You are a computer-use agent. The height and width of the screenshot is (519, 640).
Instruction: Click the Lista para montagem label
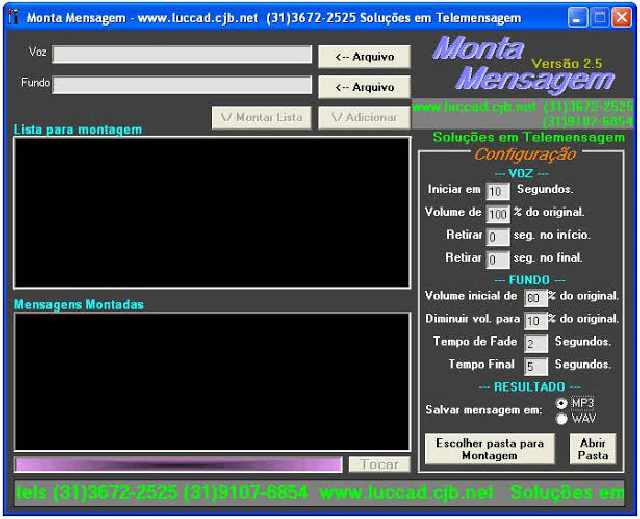78,130
